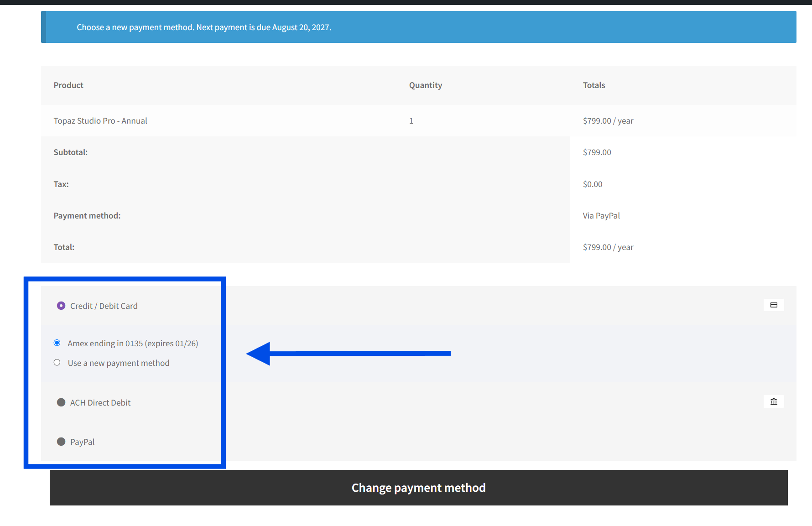Click the Use a new payment method label

pos(119,363)
